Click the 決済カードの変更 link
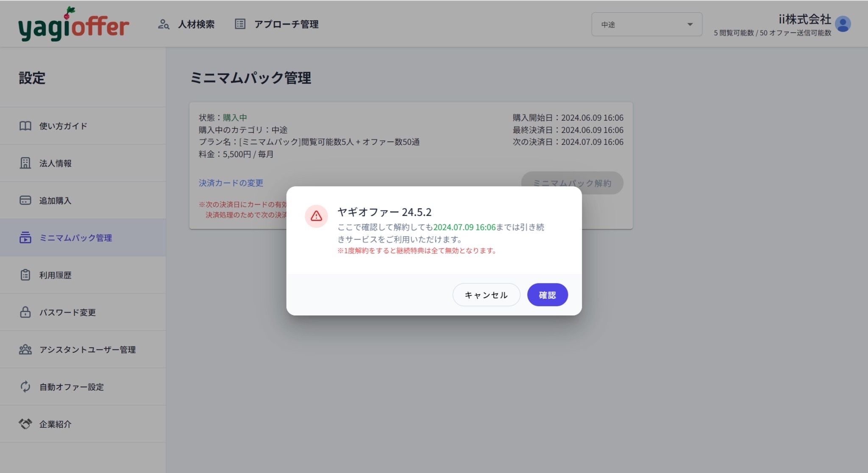Screen dimensions: 868x473 (231, 183)
